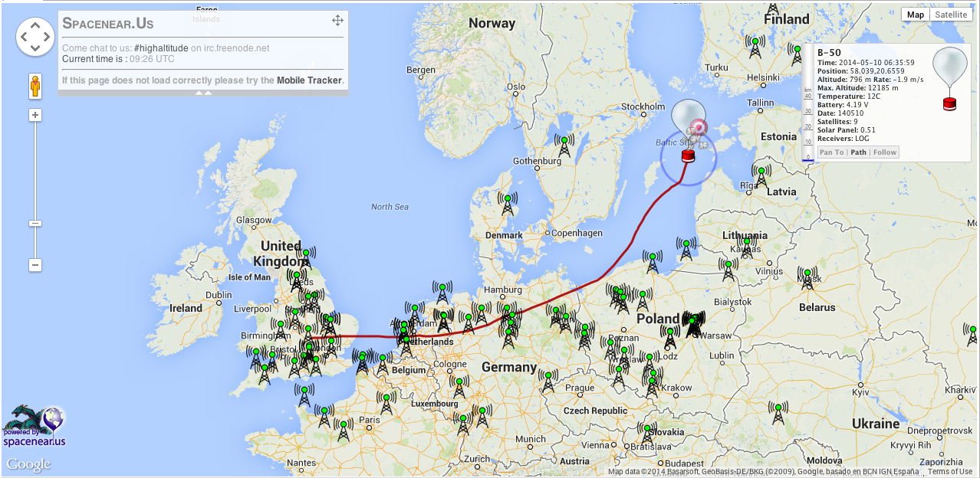980x478 pixels.
Task: Click the antenna north of Bialystok
Action: click(728, 269)
